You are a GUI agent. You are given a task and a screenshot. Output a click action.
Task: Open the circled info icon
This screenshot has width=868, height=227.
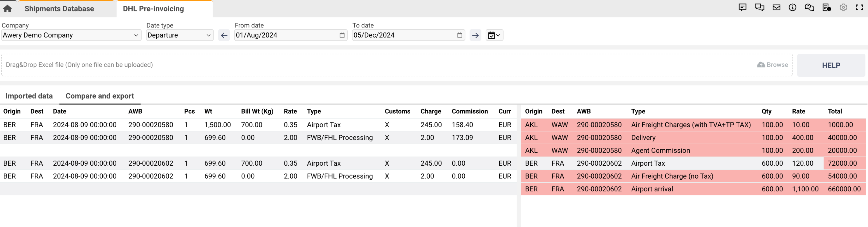click(792, 8)
